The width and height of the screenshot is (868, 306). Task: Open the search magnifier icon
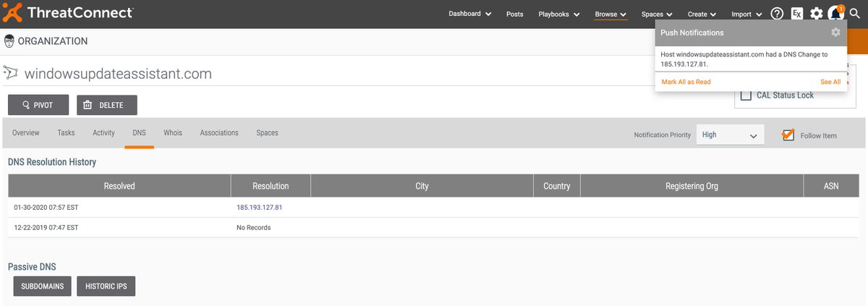click(855, 14)
